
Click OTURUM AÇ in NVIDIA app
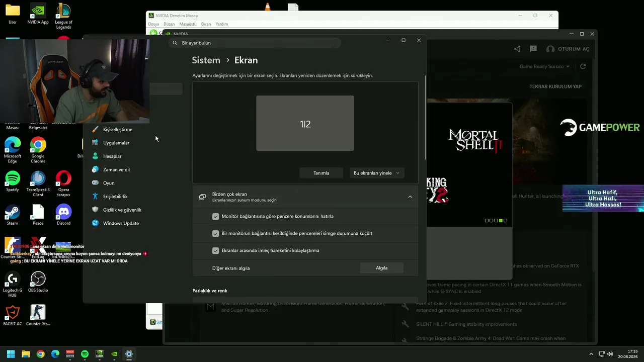click(568, 49)
